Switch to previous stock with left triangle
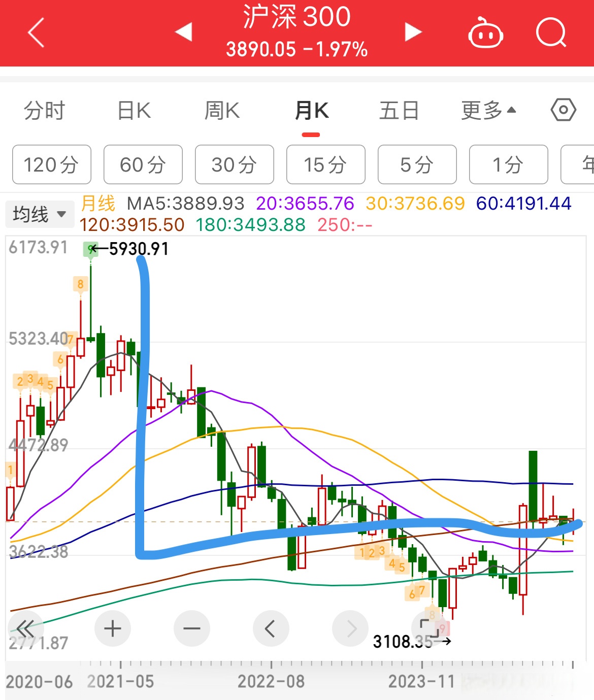Viewport: 594px width, 700px height. tap(183, 32)
